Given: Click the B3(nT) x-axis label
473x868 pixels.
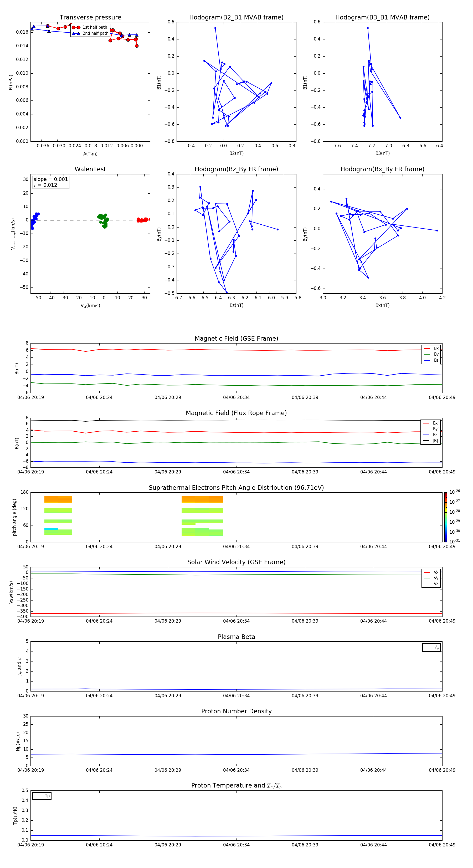Looking at the screenshot, I should pos(382,153).
